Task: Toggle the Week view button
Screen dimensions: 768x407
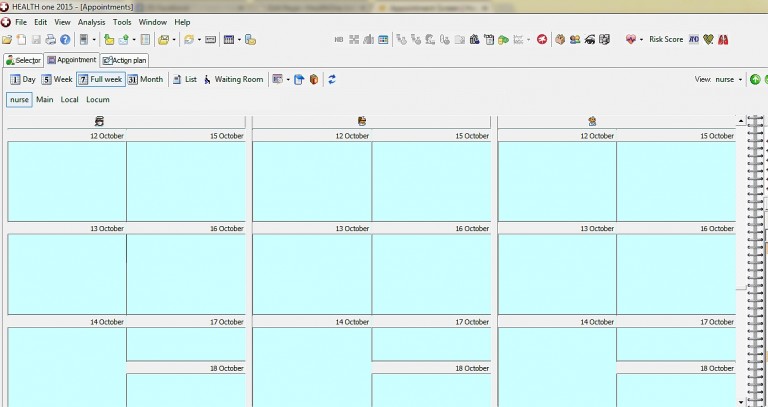Action: click(x=57, y=79)
